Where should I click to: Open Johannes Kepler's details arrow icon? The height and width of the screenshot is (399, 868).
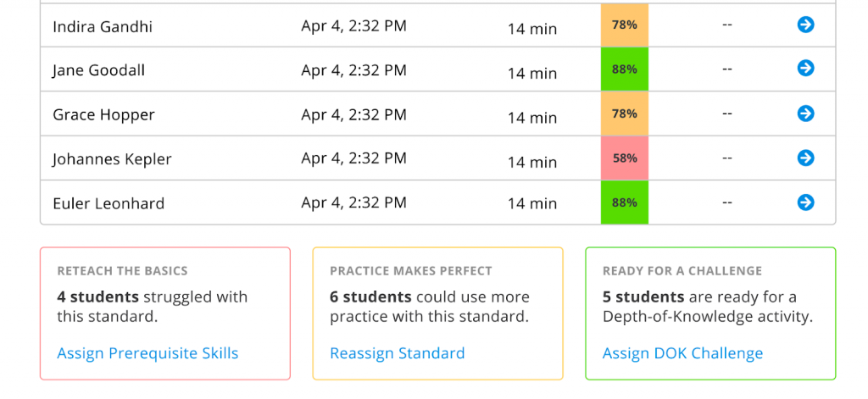pos(805,158)
